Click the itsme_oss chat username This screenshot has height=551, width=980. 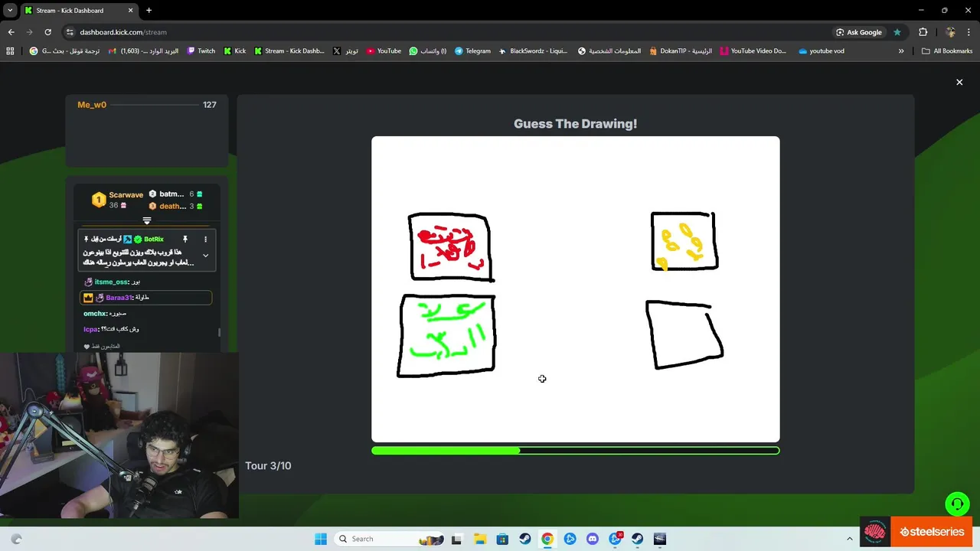[111, 282]
